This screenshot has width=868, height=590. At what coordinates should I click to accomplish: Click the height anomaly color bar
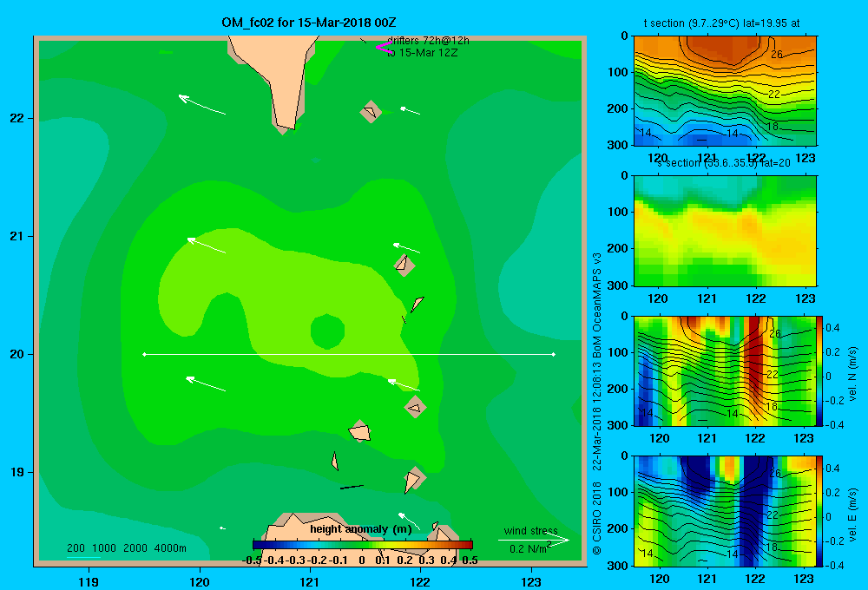pos(363,545)
